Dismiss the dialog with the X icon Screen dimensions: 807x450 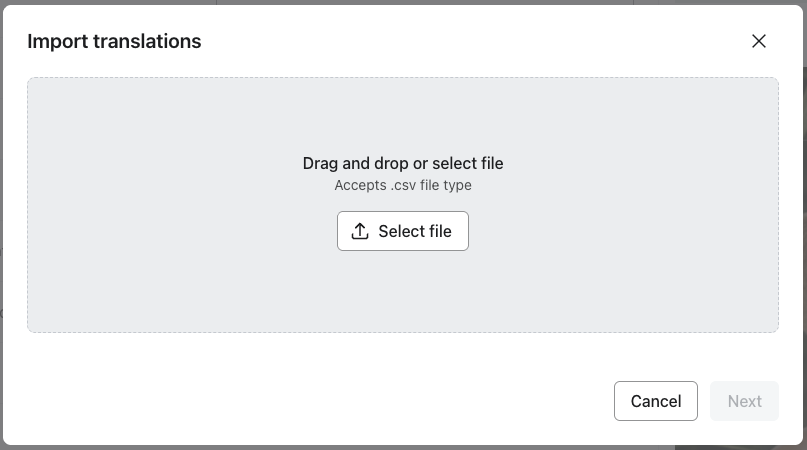[759, 41]
